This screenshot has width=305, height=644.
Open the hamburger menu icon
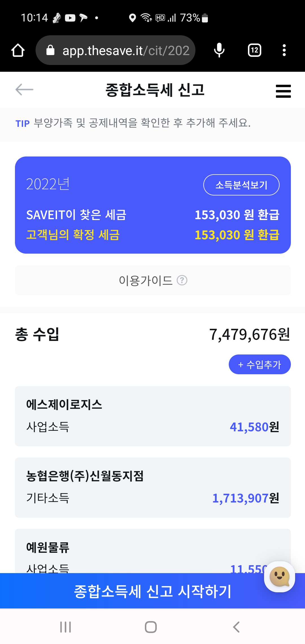click(283, 91)
